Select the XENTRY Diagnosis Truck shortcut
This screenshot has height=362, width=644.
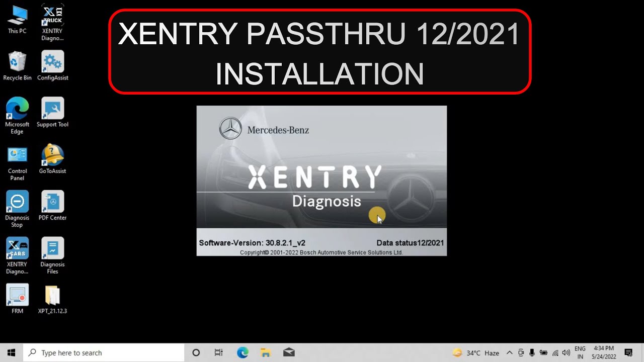tap(52, 23)
